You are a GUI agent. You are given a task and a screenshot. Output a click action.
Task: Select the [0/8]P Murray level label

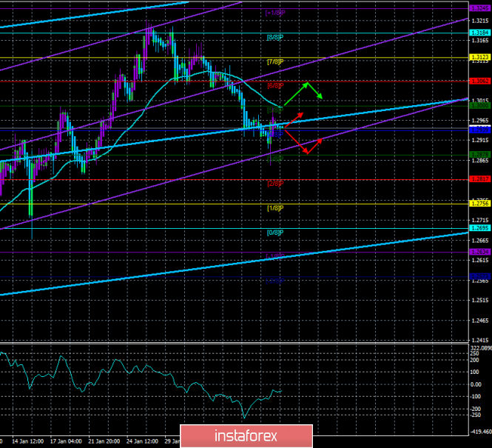click(275, 233)
